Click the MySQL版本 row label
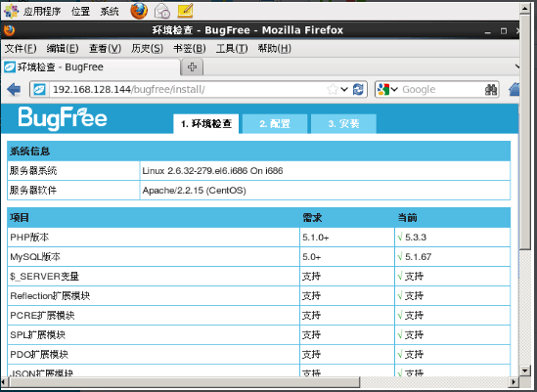This screenshot has width=537, height=392. point(35,257)
